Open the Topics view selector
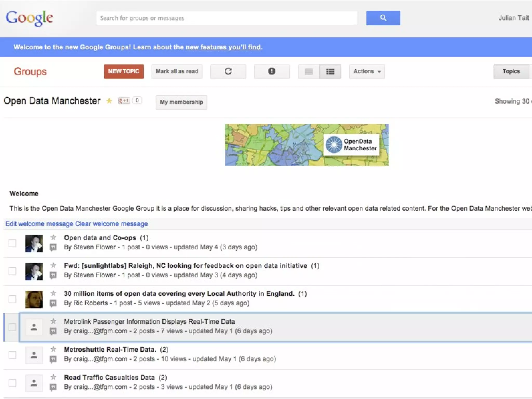 (x=511, y=71)
